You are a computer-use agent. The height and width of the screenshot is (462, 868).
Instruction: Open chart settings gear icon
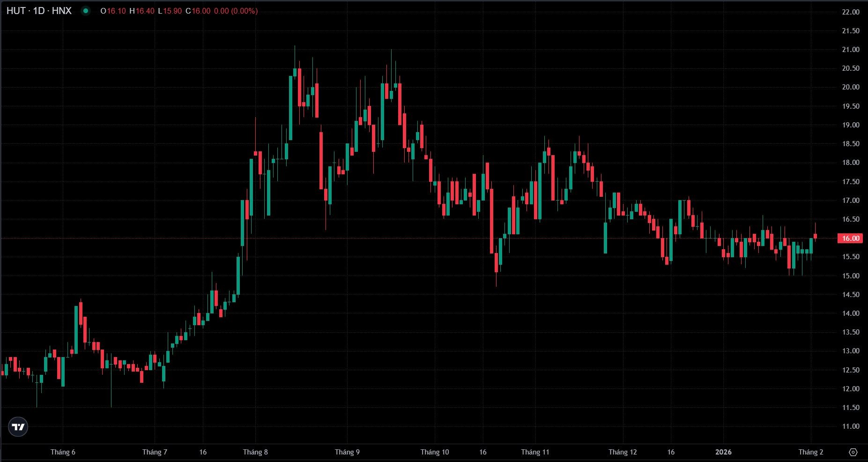pos(853,452)
